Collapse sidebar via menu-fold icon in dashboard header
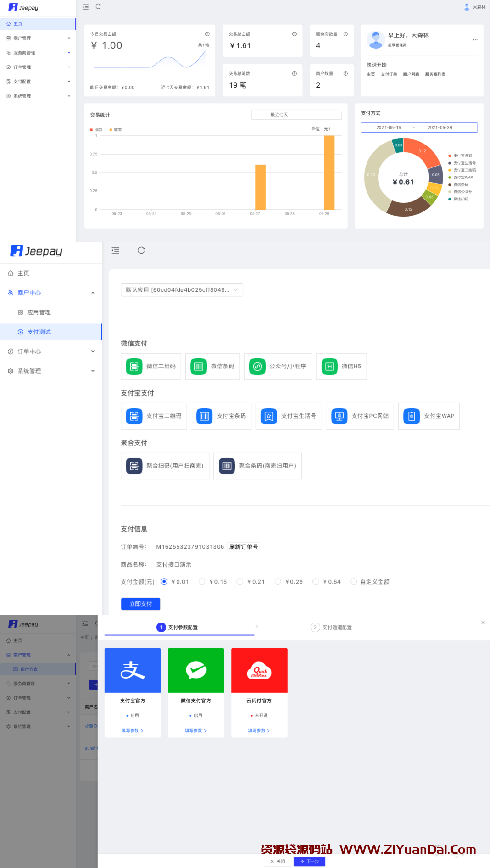This screenshot has height=868, width=490. pyautogui.click(x=86, y=7)
